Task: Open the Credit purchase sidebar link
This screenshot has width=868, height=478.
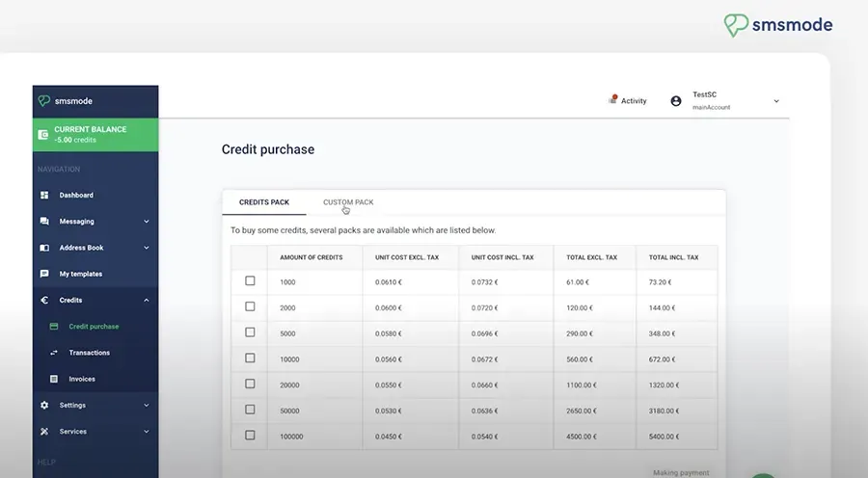Action: pyautogui.click(x=95, y=327)
